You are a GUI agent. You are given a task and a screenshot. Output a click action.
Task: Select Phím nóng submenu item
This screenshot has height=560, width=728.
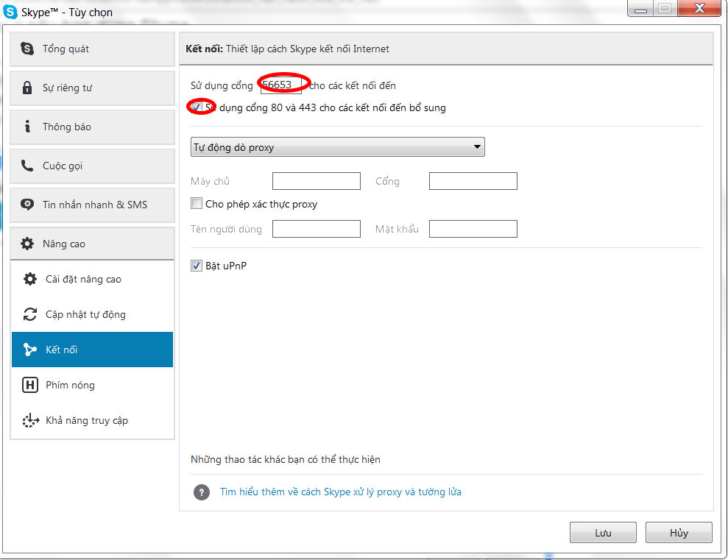[92, 385]
